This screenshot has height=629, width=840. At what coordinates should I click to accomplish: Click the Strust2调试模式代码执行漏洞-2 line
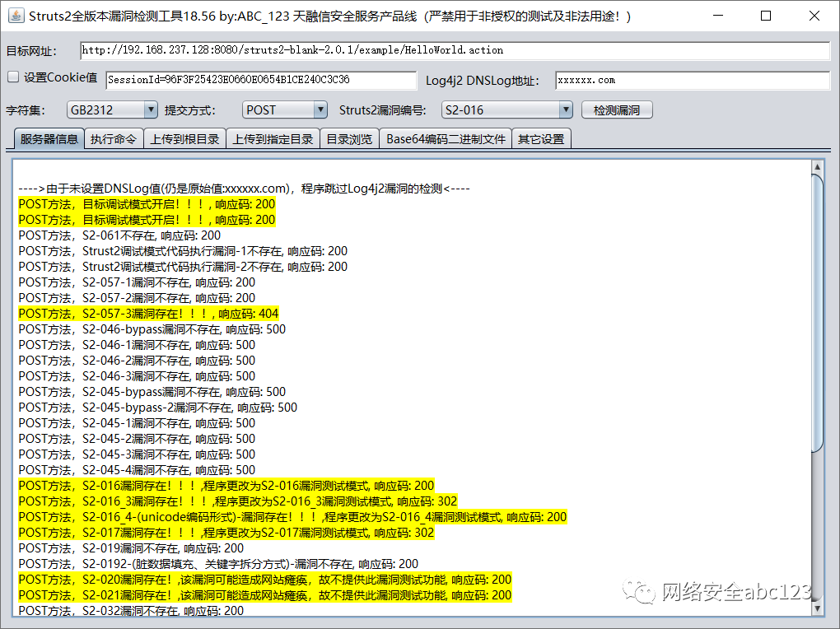pyautogui.click(x=183, y=266)
